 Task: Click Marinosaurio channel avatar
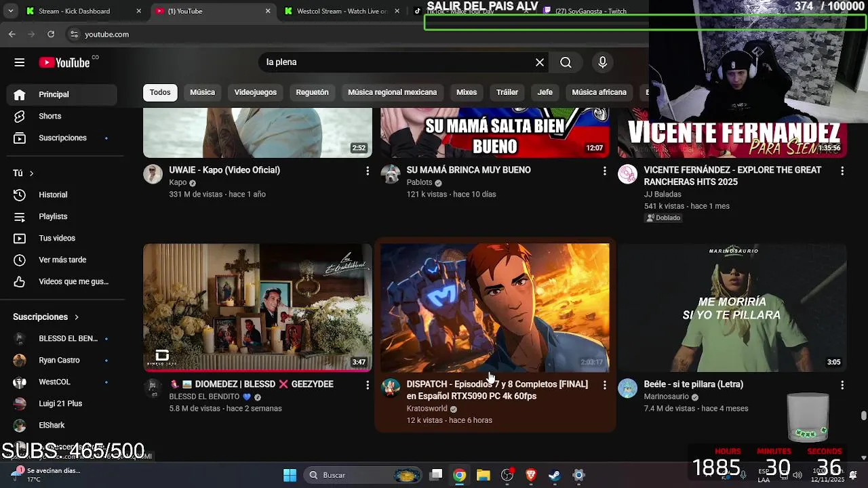click(627, 388)
